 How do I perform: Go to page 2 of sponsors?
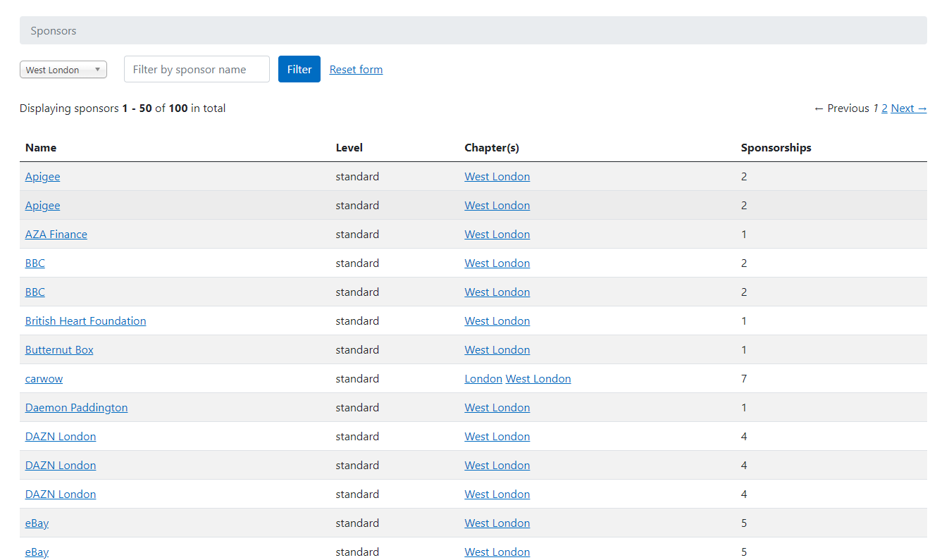(884, 108)
